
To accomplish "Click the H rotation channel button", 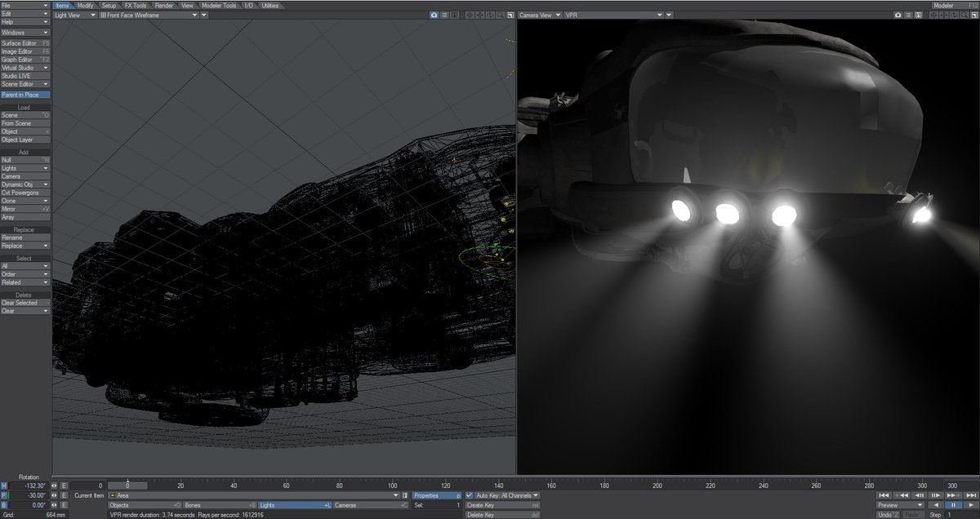I will click(x=4, y=486).
